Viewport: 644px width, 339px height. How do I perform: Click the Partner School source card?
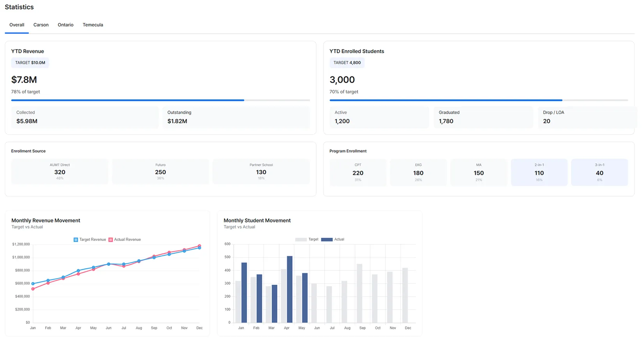tap(261, 171)
